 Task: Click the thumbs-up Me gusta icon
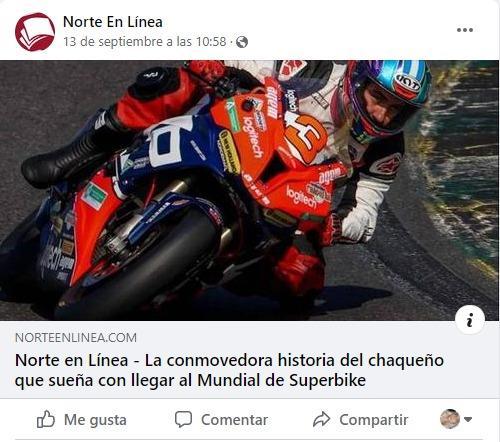click(46, 419)
